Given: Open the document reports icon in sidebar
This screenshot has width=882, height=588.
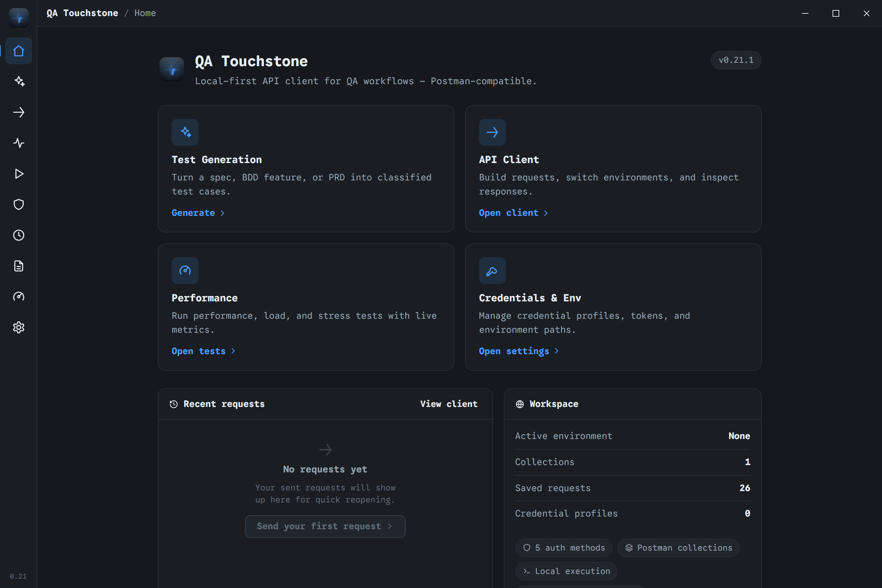Looking at the screenshot, I should (x=18, y=266).
